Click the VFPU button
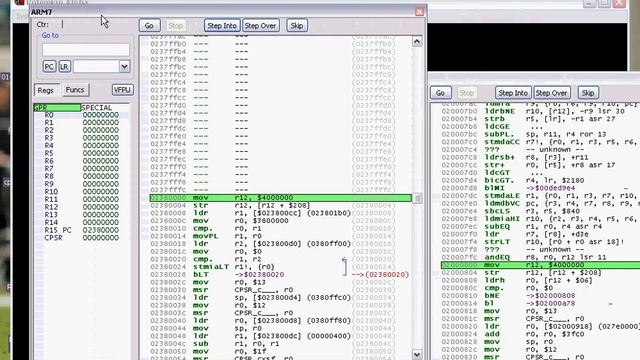Screen dimensions: 640x360 tap(122, 90)
